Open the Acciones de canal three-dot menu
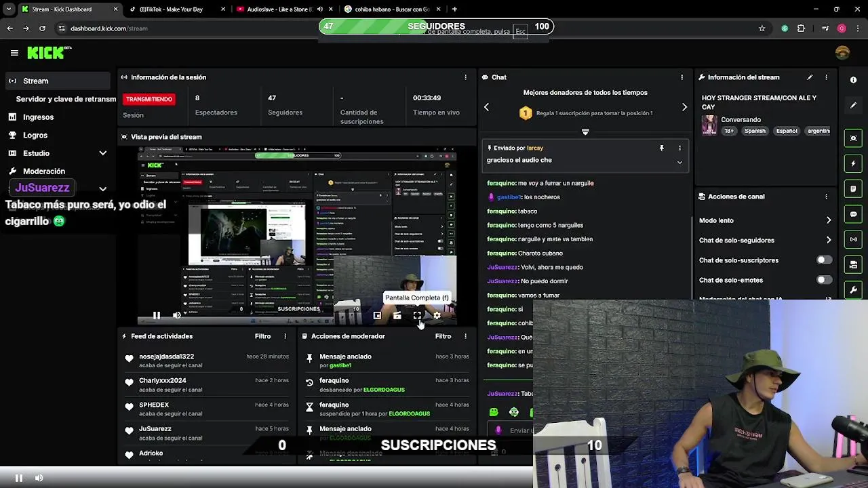Image resolution: width=868 pixels, height=488 pixels. click(826, 197)
